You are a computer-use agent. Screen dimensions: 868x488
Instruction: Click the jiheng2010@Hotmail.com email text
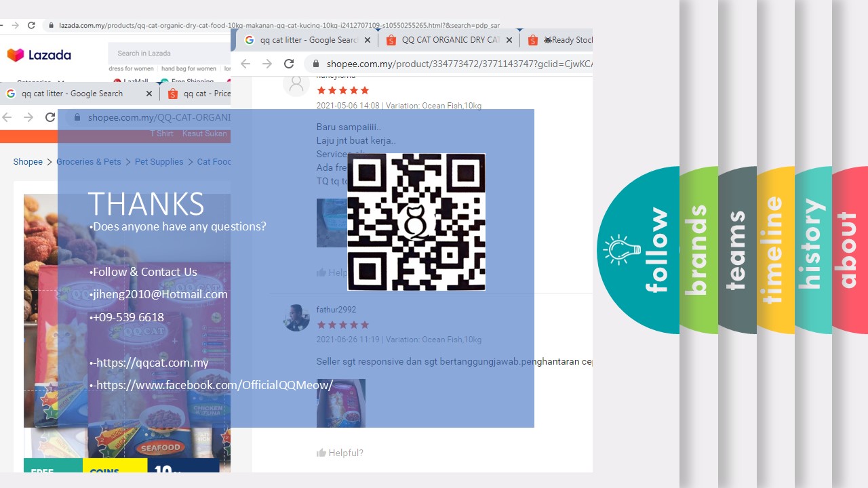[x=160, y=294]
